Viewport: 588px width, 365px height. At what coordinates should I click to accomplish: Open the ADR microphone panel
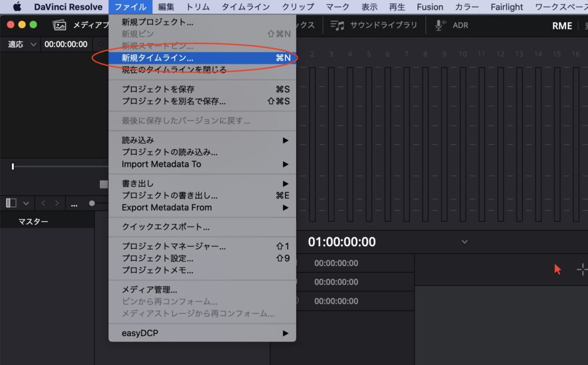454,25
